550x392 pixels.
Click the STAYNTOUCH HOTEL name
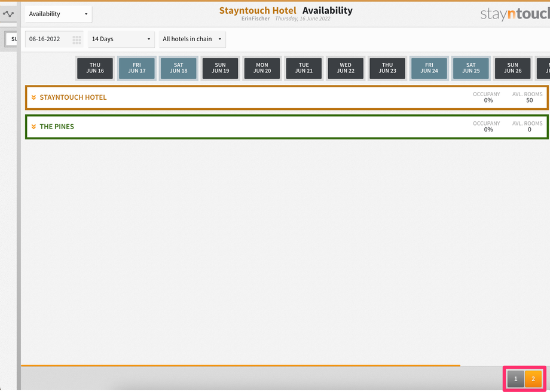tap(73, 97)
